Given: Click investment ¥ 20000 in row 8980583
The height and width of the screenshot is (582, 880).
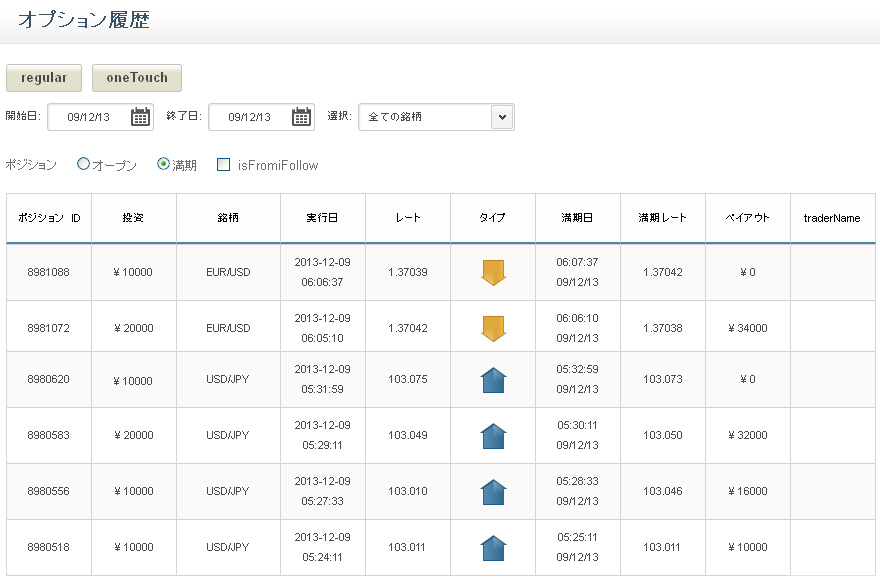Looking at the screenshot, I should click(x=133, y=436).
